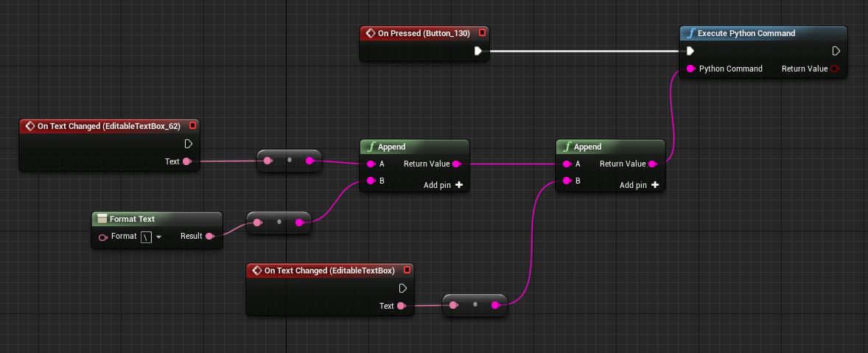Click the Format input pin on Format Text
The width and height of the screenshot is (868, 353).
pos(103,237)
